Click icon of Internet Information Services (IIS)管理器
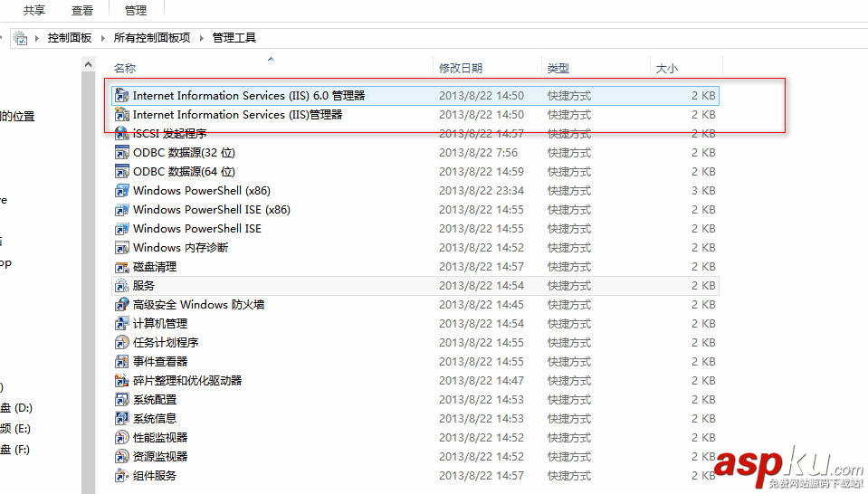The image size is (868, 494). pos(122,115)
